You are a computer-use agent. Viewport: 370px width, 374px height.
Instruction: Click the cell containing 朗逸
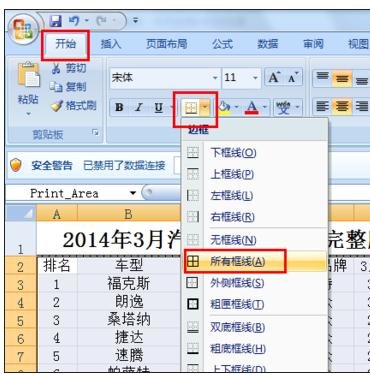[129, 302]
